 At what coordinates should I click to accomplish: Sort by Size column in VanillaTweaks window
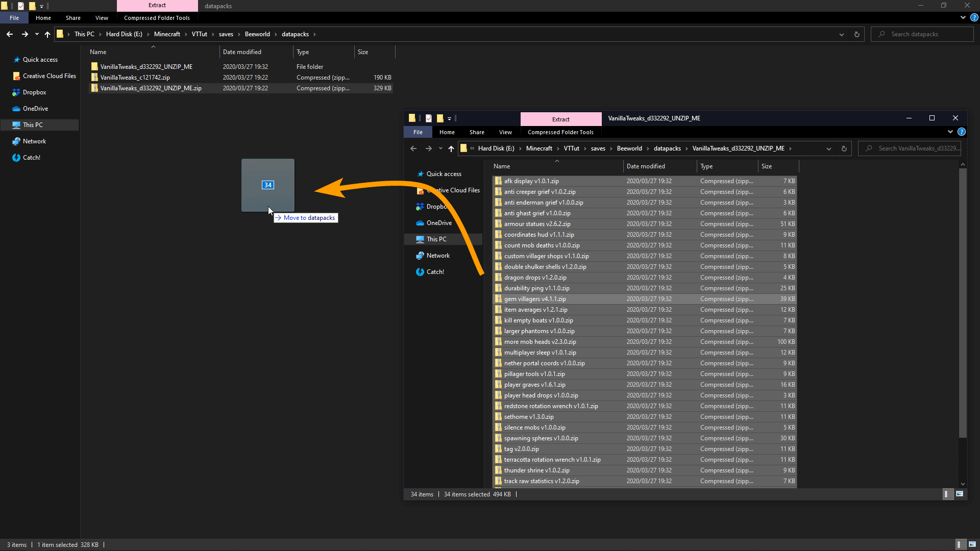point(778,166)
